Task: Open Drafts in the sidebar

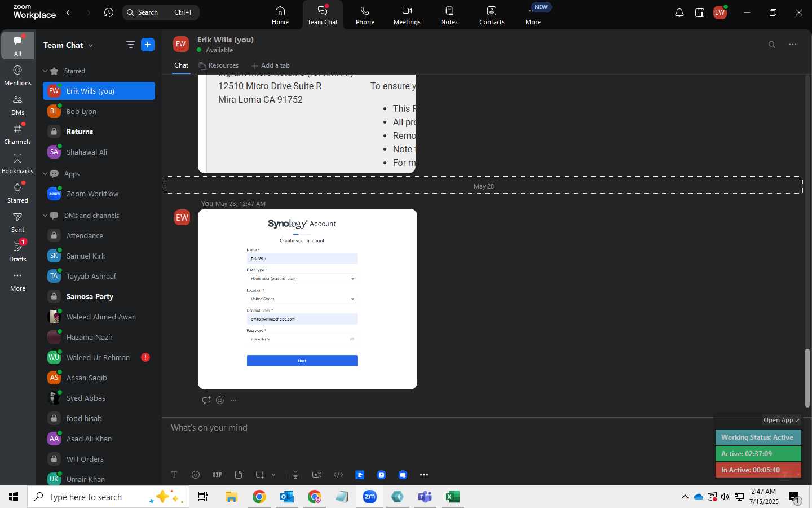Action: [x=17, y=251]
